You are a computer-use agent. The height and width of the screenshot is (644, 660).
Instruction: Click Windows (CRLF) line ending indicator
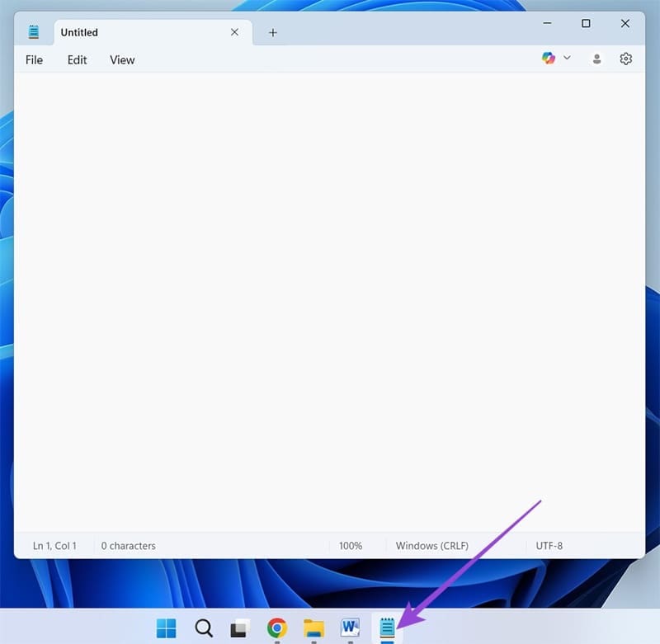coord(432,546)
